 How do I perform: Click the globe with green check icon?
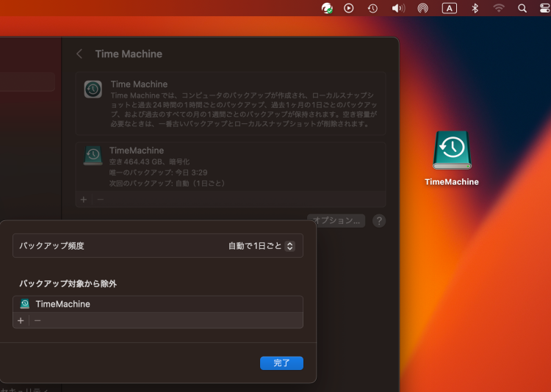[x=327, y=8]
